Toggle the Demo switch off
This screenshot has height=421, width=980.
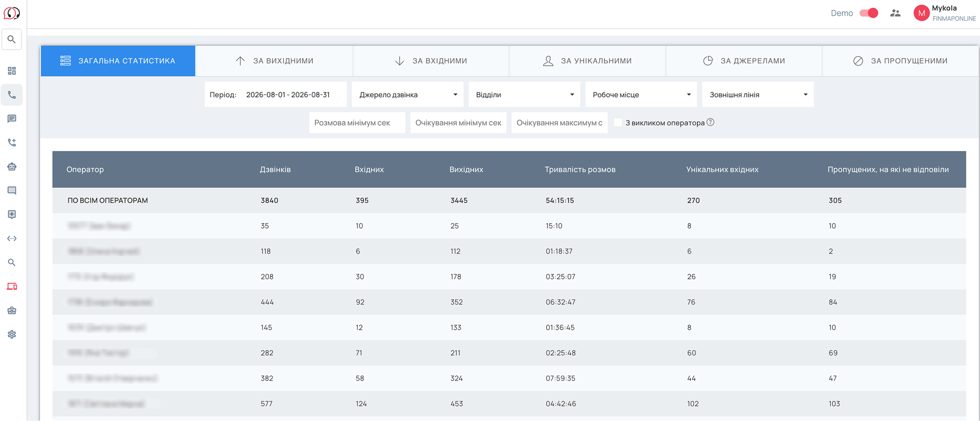(x=869, y=13)
